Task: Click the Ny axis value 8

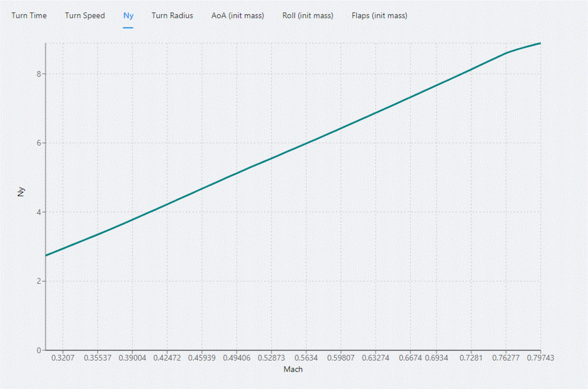Action: coord(39,74)
